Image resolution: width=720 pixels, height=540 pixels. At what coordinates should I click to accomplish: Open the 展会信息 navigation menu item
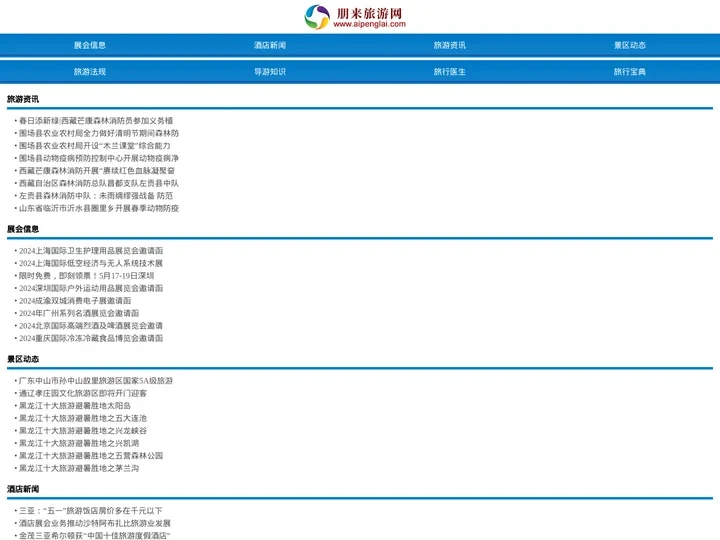tap(90, 45)
